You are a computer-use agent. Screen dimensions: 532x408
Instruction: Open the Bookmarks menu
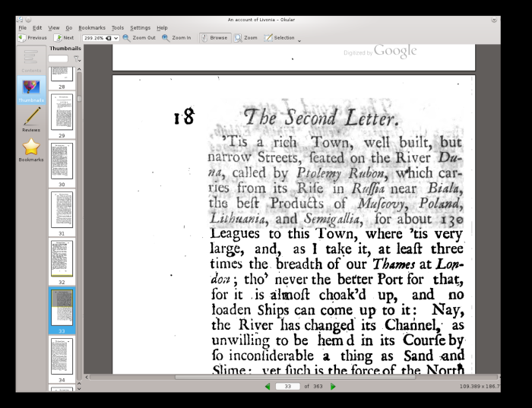coord(92,27)
